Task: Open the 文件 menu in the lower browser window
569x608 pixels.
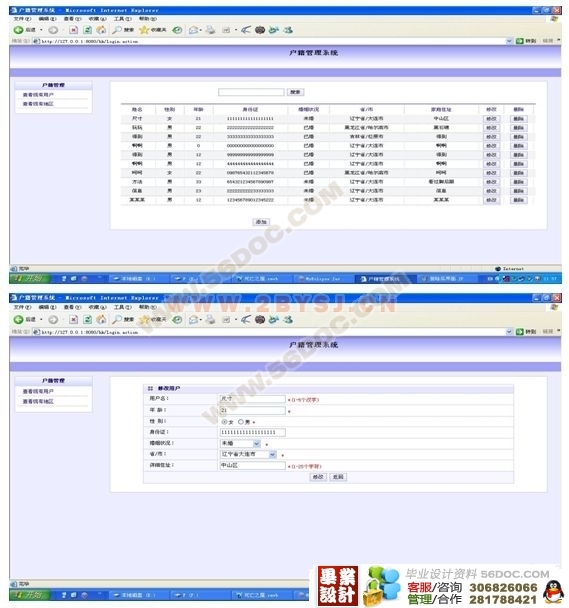Action: (22, 307)
